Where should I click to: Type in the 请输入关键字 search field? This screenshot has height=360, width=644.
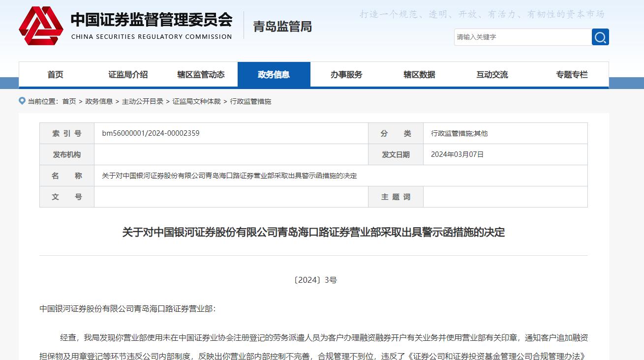pos(522,37)
